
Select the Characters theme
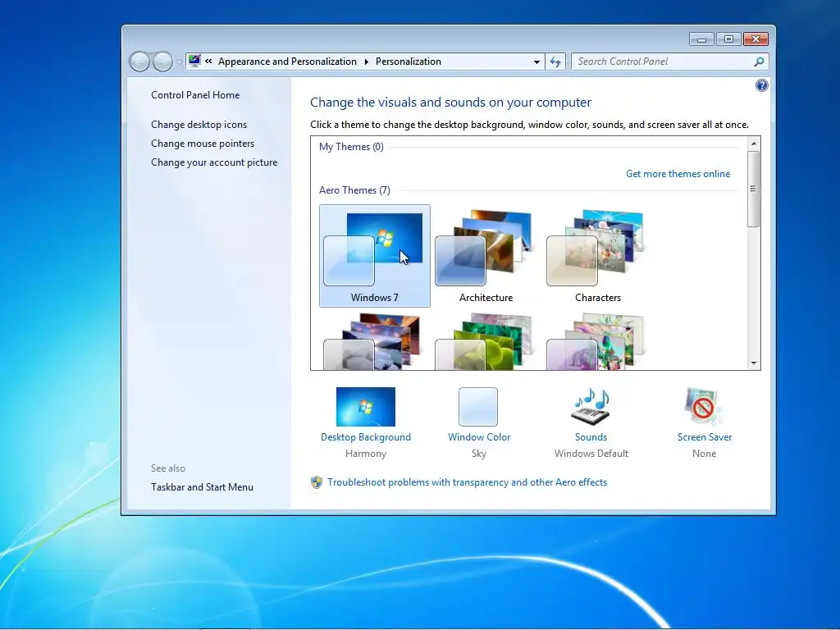click(x=597, y=256)
